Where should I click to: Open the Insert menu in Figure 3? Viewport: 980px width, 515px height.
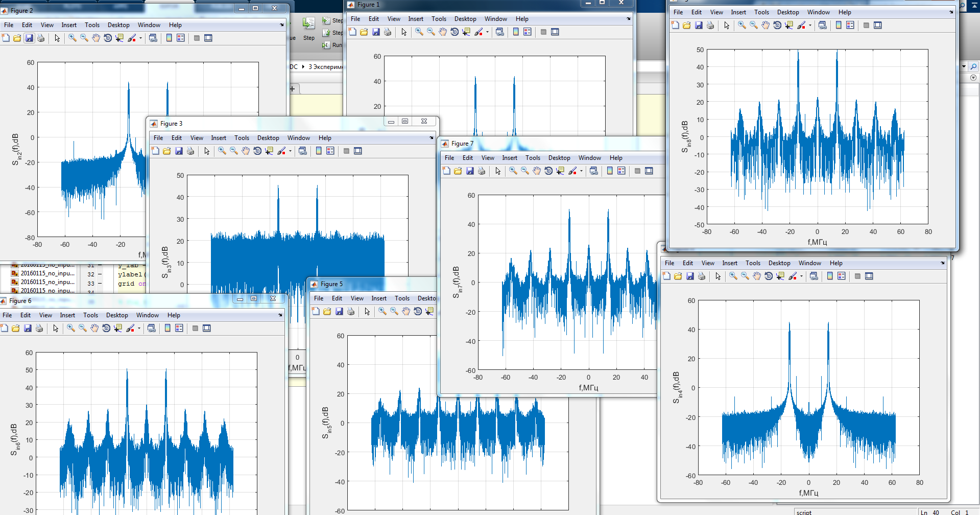click(219, 138)
